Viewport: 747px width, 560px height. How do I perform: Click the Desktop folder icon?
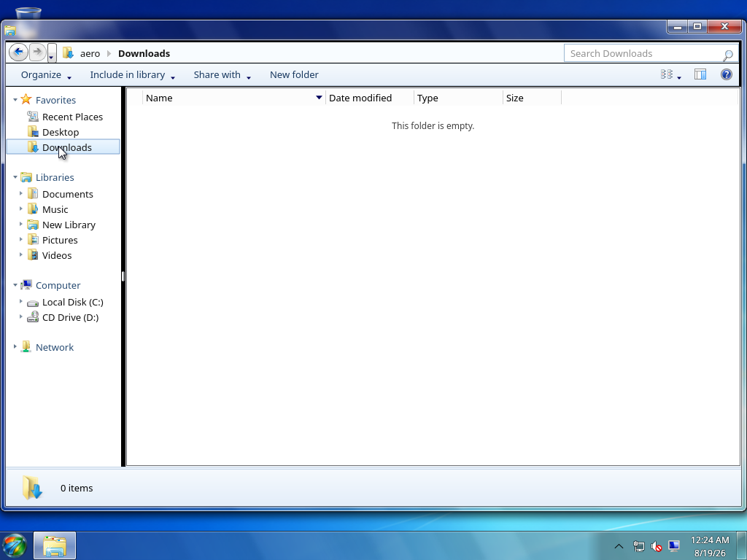pos(33,131)
